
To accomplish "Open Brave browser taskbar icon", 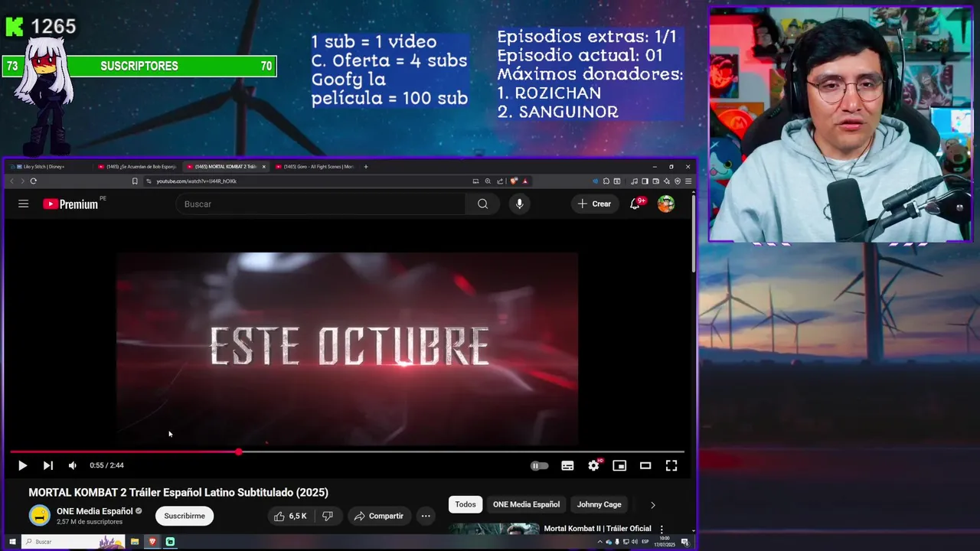I will [x=152, y=542].
